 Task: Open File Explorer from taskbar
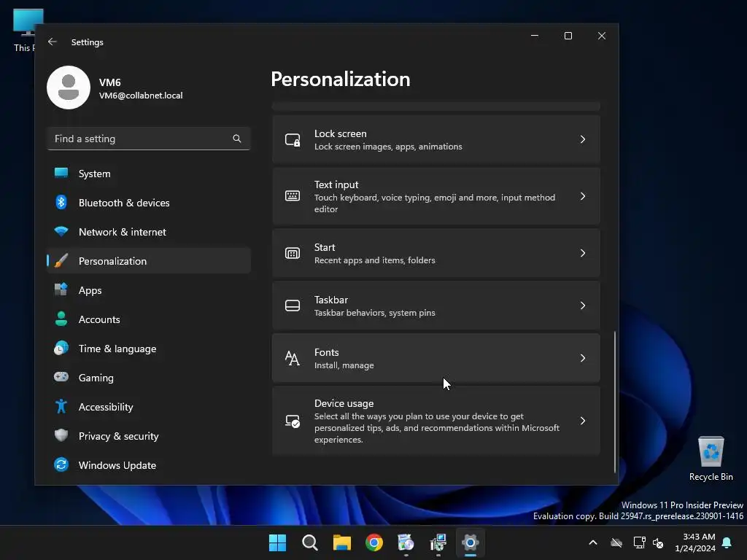(342, 542)
